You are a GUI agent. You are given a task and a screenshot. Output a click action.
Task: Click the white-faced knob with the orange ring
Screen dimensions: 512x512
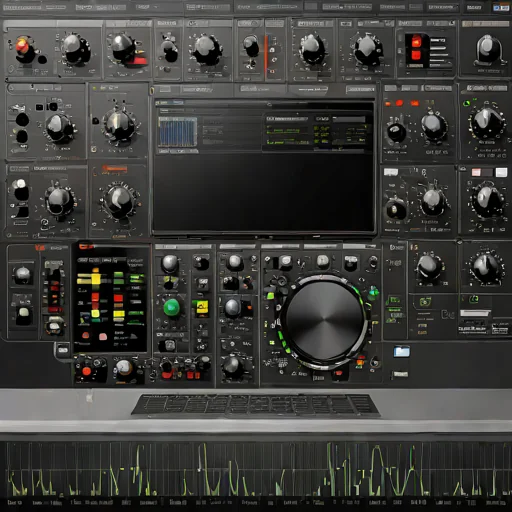point(124,368)
